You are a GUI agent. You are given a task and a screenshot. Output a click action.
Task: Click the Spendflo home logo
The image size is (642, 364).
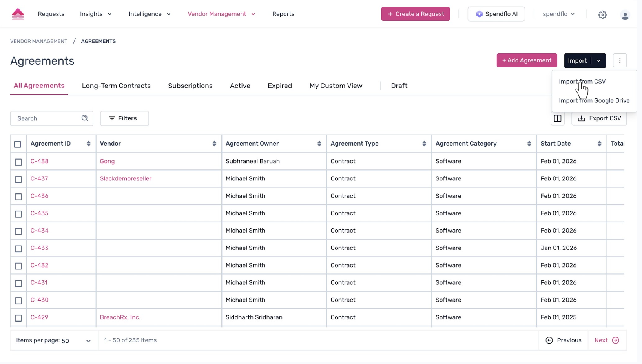[18, 14]
